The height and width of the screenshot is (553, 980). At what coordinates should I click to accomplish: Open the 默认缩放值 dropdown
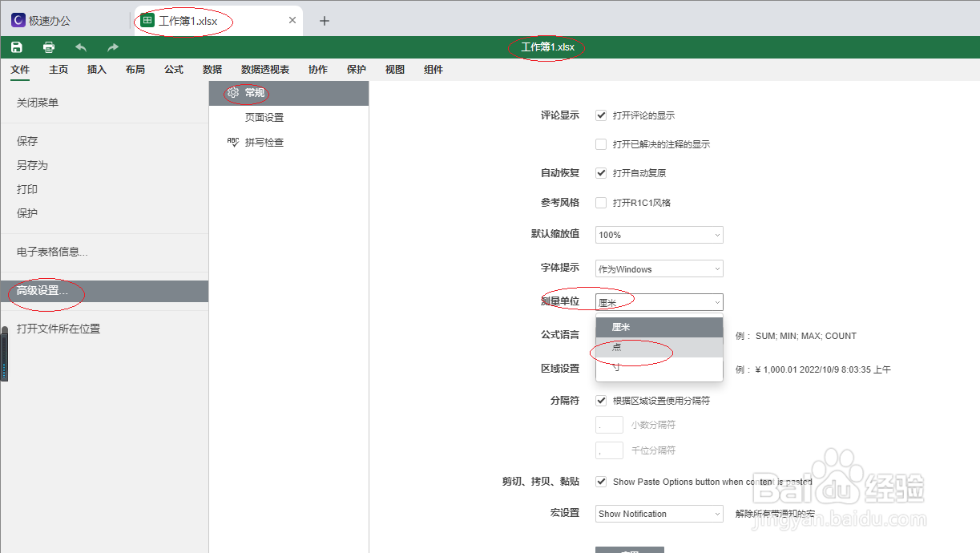(x=659, y=234)
